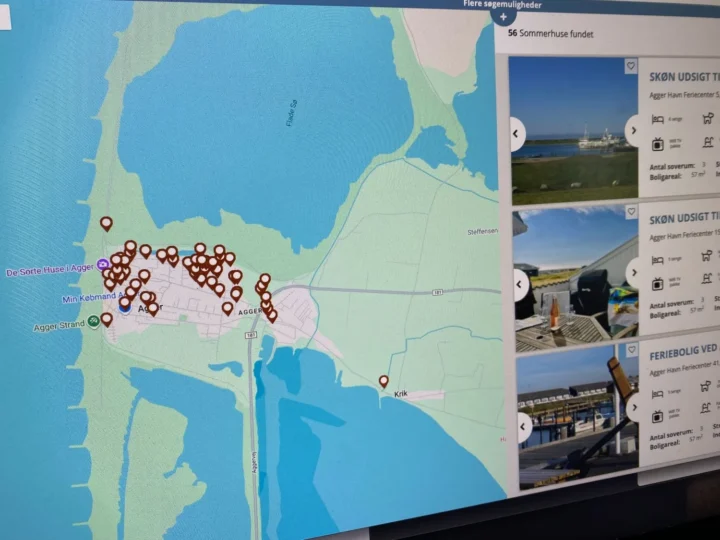Click the bed icon in Feriecenter 15 card
Image resolution: width=720 pixels, height=540 pixels.
[658, 260]
